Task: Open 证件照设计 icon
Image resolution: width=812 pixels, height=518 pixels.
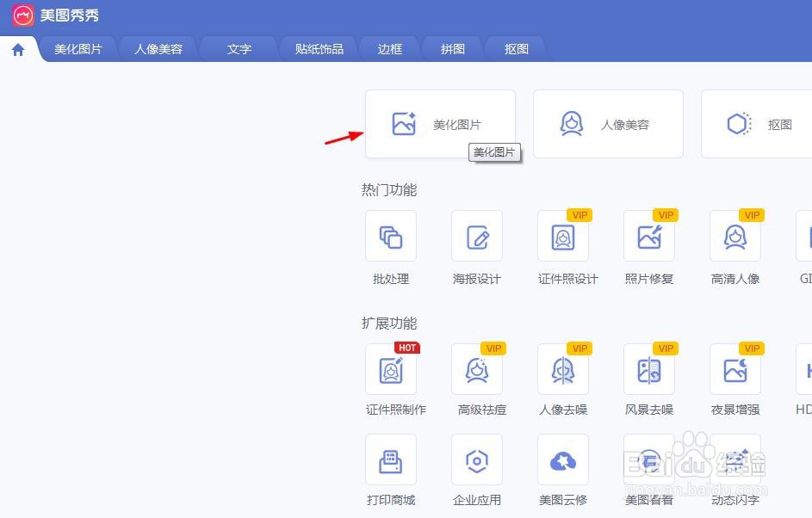Action: coord(563,236)
